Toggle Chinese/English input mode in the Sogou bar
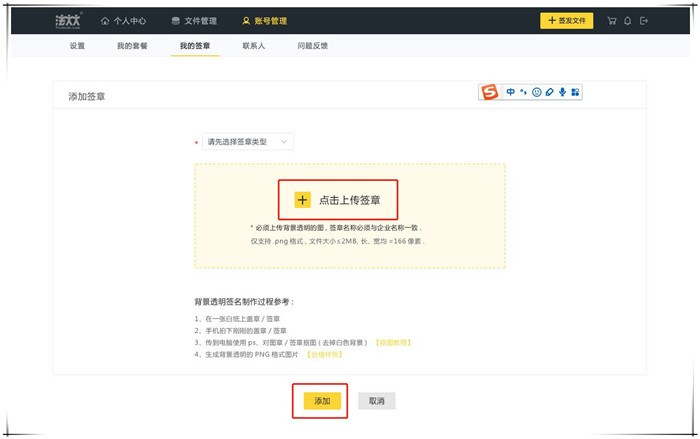Screen dimensions: 700x439 pyautogui.click(x=510, y=92)
